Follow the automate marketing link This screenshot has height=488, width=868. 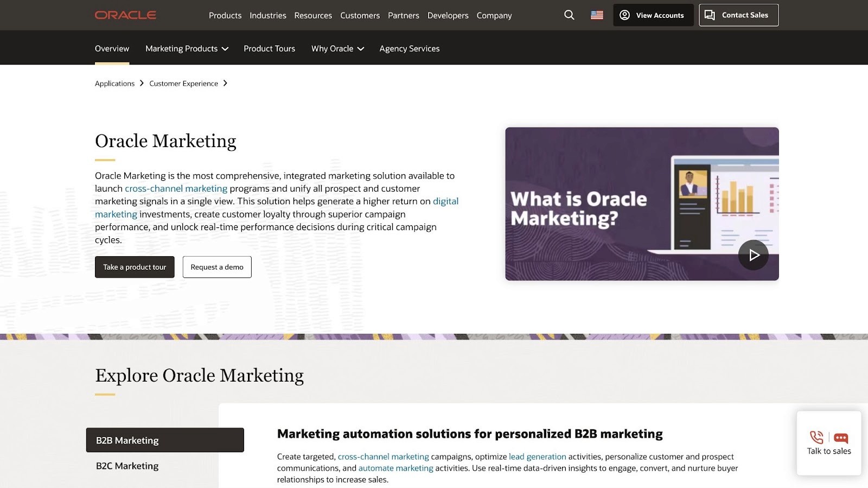click(395, 468)
